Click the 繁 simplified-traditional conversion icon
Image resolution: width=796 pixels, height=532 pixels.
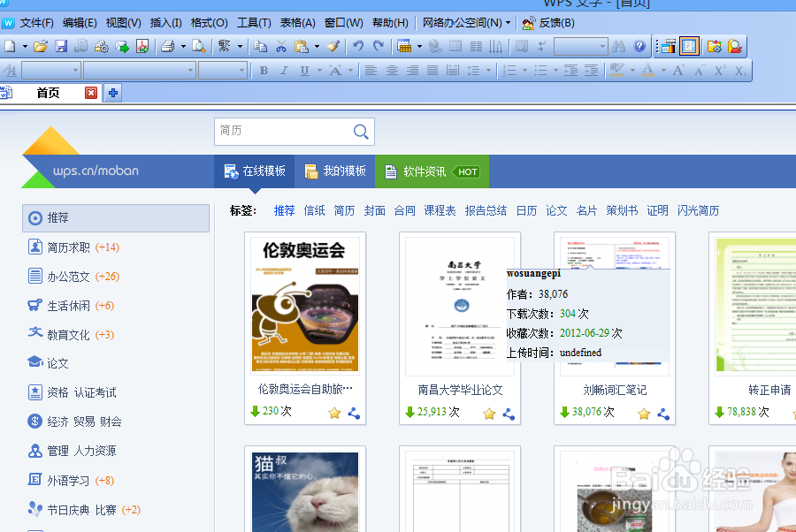pyautogui.click(x=226, y=46)
